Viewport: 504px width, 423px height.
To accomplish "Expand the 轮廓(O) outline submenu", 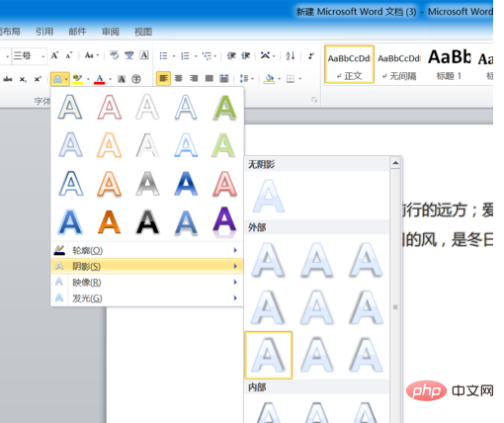I will 147,250.
